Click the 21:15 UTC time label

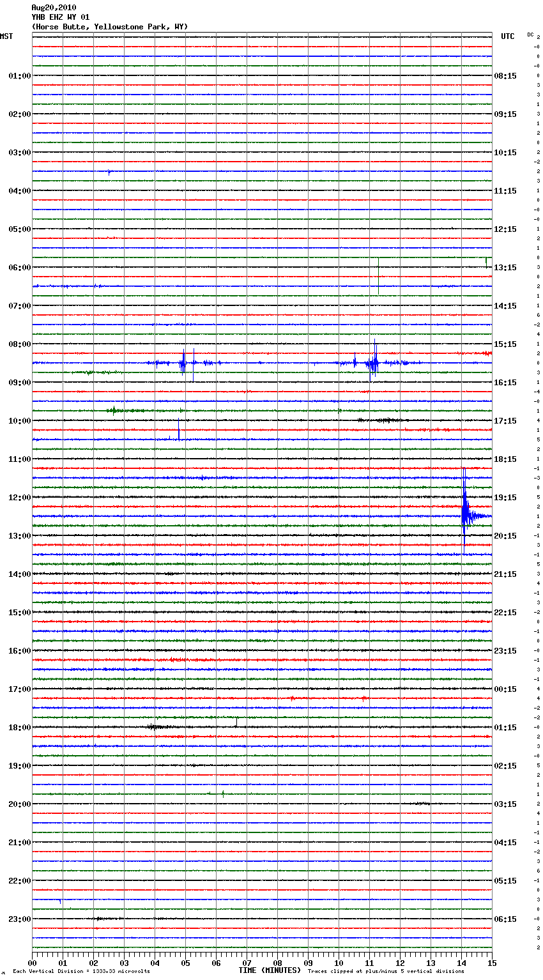pyautogui.click(x=505, y=574)
